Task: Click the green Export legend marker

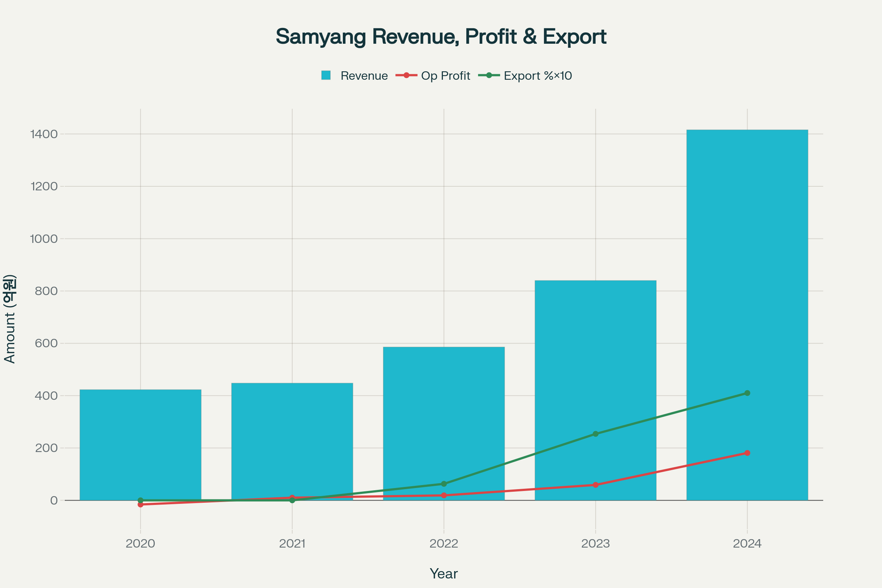Action: click(489, 75)
